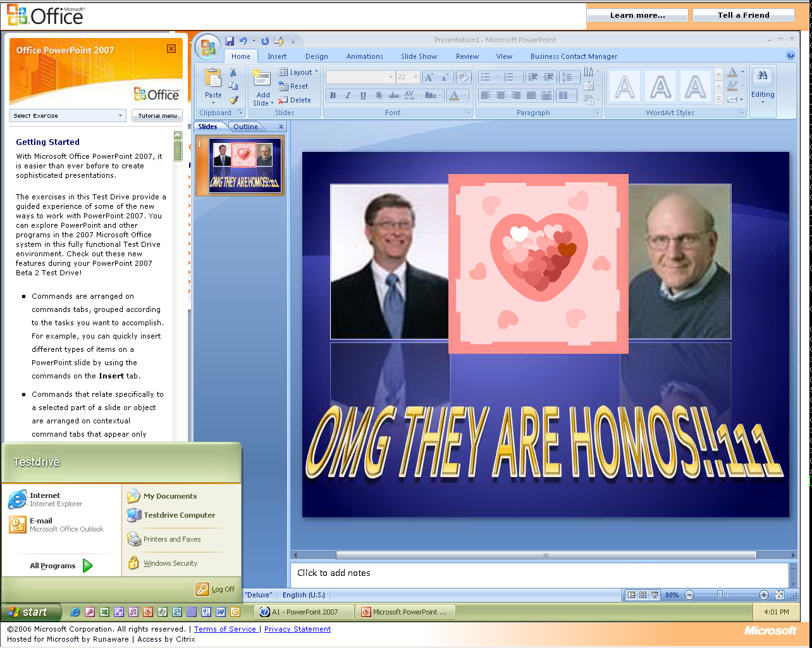The height and width of the screenshot is (648, 812).
Task: Click the Editing binoculars icon
Action: [x=763, y=75]
